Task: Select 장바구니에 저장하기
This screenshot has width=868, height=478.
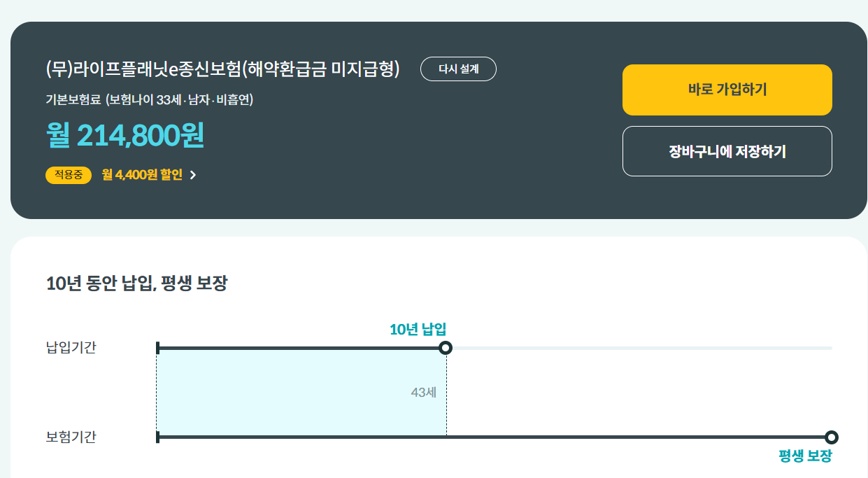Action: tap(727, 151)
